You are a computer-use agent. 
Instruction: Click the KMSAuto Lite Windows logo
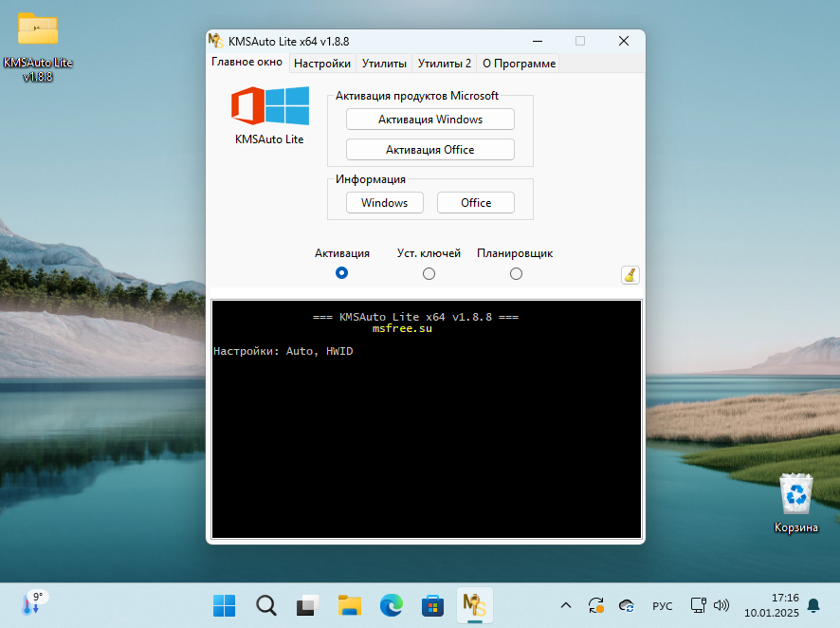click(x=269, y=107)
